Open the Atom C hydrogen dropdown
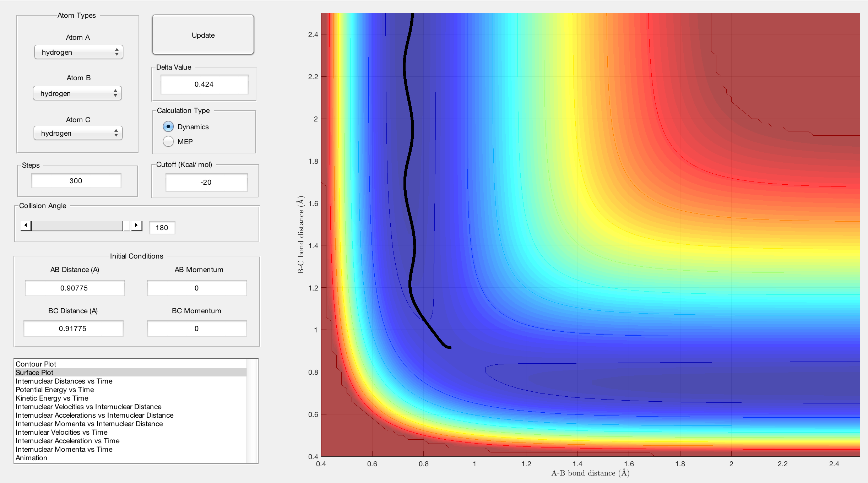The height and width of the screenshot is (483, 868). 78,133
